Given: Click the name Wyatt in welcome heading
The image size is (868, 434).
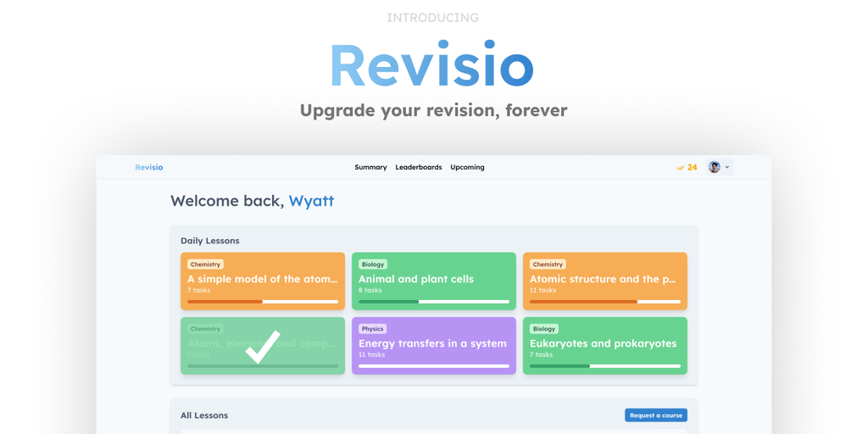Looking at the screenshot, I should coord(312,201).
